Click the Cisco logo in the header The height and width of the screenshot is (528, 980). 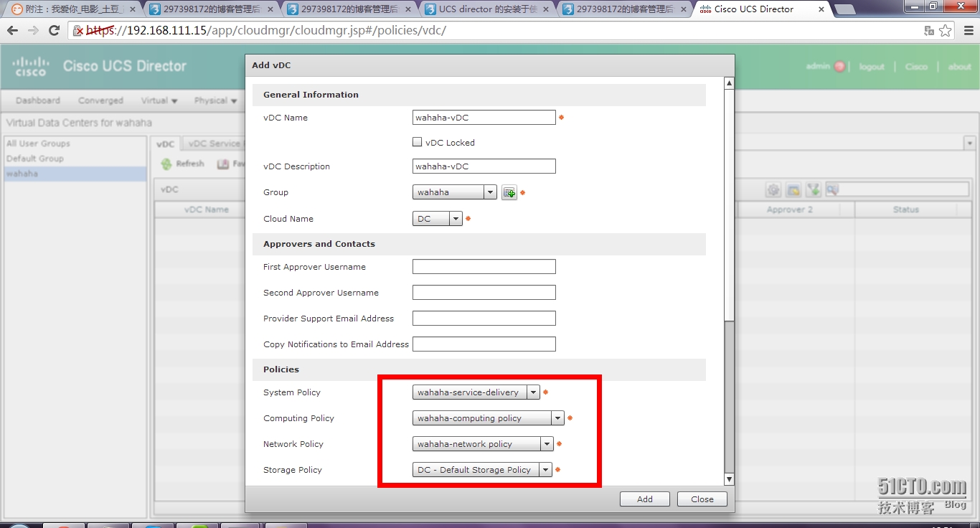click(x=30, y=66)
